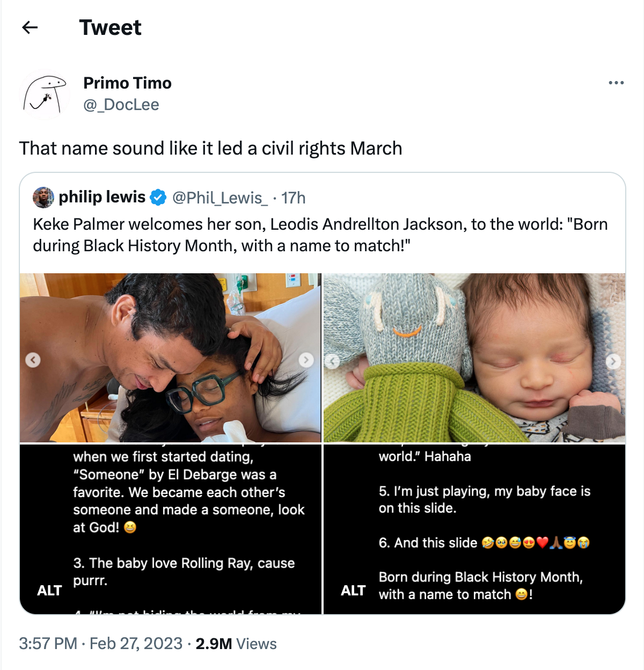Open the Primo Timo display name link
The width and height of the screenshot is (644, 670).
tap(127, 83)
